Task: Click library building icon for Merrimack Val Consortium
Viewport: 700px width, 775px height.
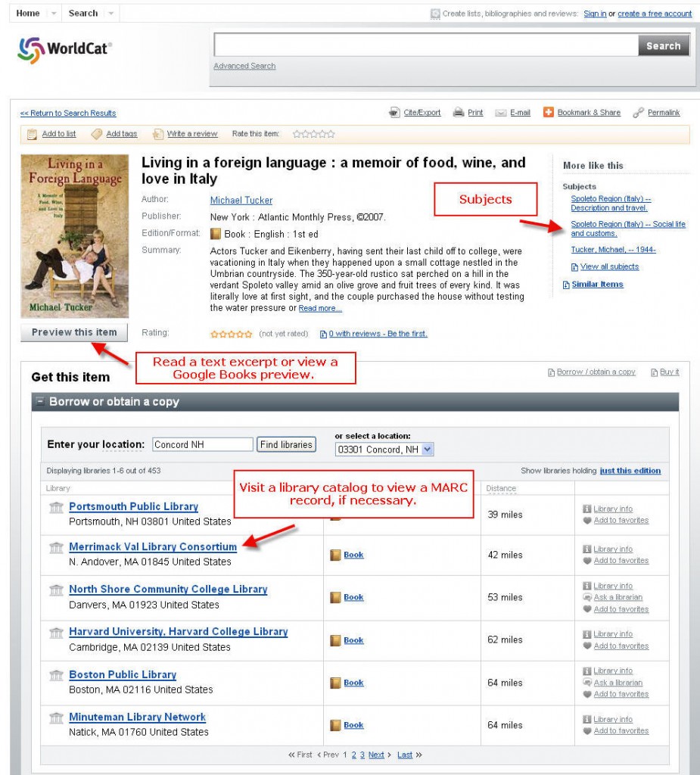Action: pyautogui.click(x=56, y=548)
